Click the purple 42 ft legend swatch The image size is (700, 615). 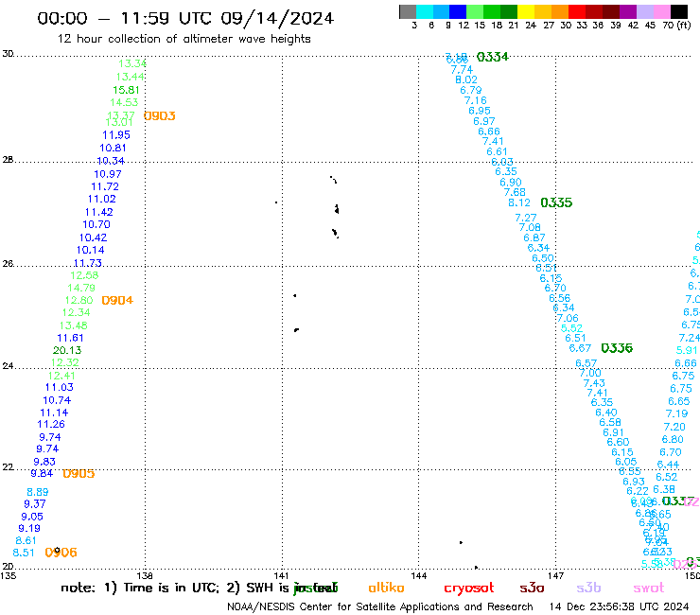(628, 11)
